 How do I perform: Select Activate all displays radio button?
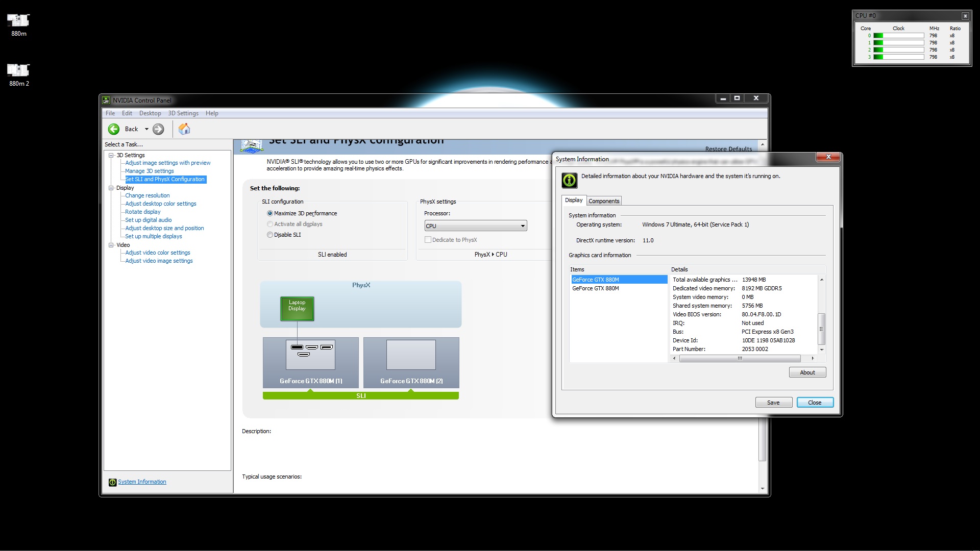coord(270,224)
